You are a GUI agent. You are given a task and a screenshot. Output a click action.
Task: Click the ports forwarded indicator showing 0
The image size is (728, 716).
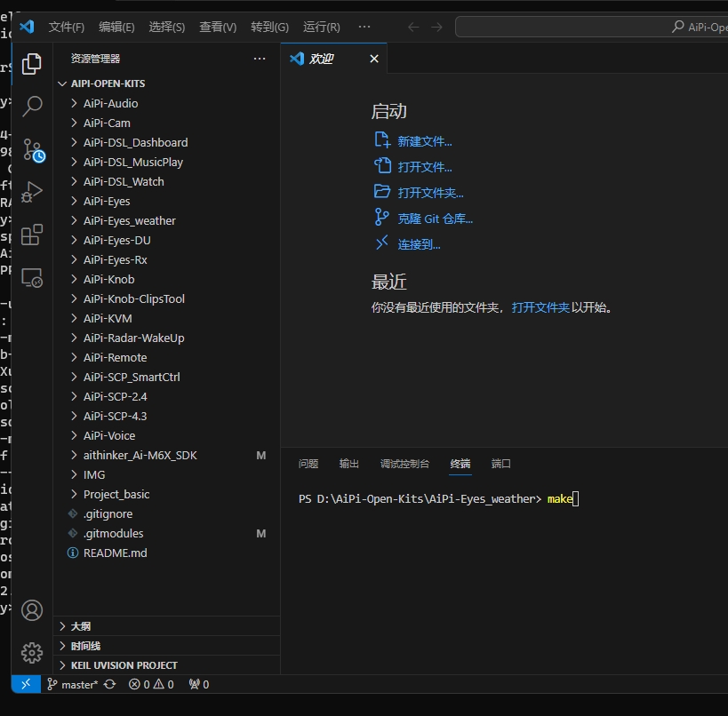pyautogui.click(x=199, y=684)
